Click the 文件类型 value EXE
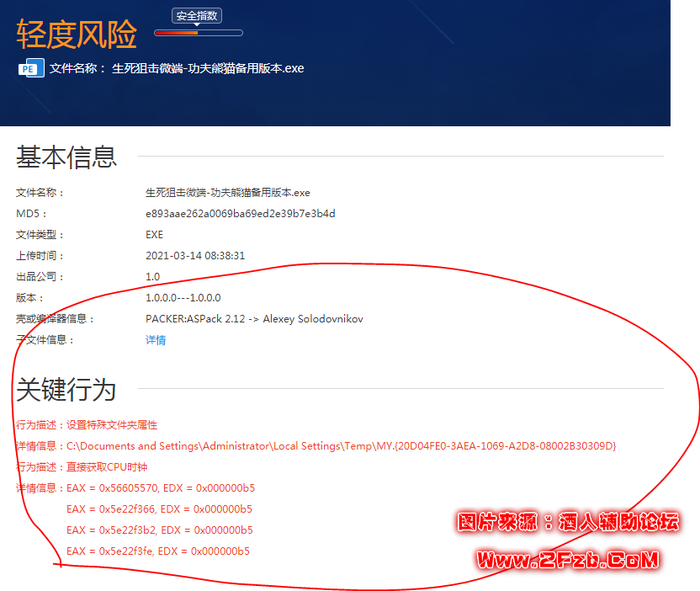Screen dimensions: 700x591 [154, 235]
